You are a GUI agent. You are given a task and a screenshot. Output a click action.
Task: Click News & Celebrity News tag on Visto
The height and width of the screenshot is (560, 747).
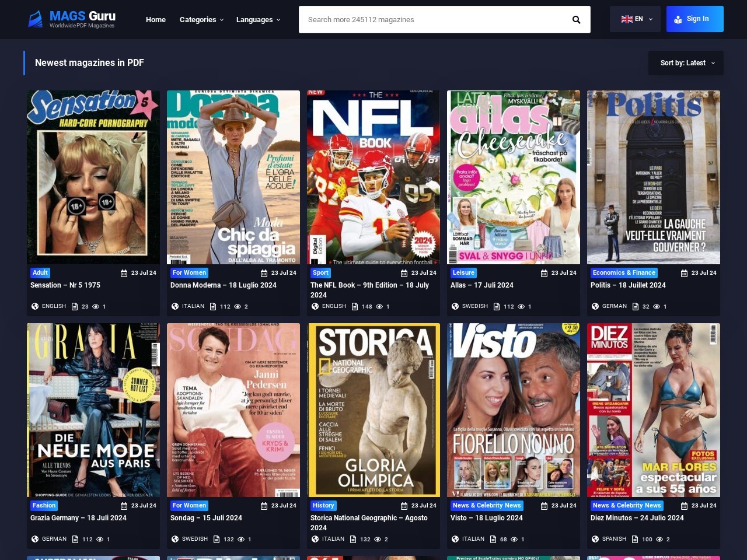click(487, 505)
